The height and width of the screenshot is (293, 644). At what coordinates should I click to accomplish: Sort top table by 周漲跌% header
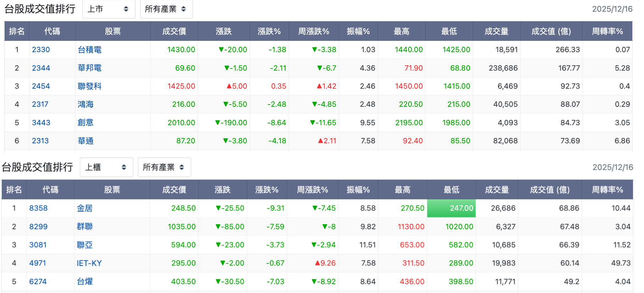click(314, 31)
